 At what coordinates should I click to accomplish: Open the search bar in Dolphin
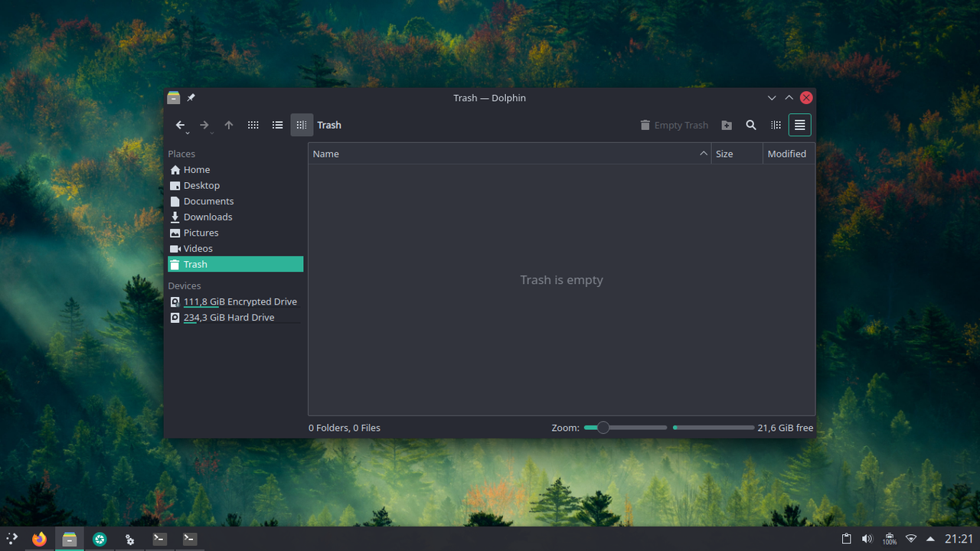(x=750, y=125)
